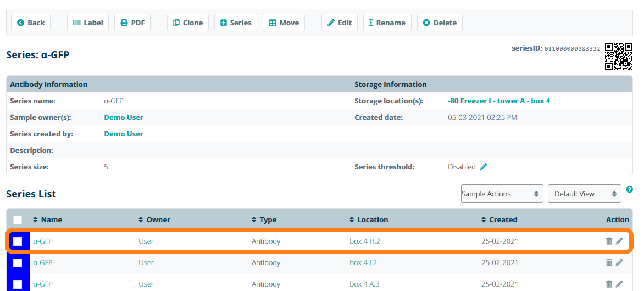Sort the list by Name column
The image size is (644, 291).
48,219
